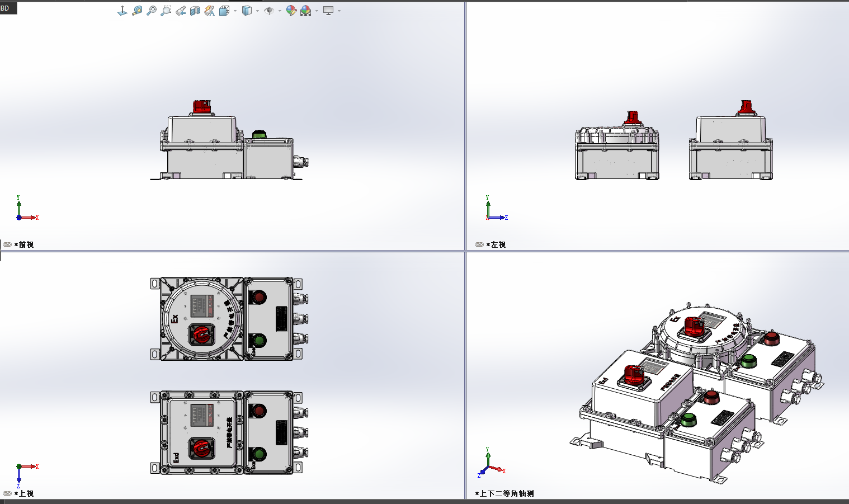Click the Apply Scene icon
Image resolution: width=849 pixels, height=504 pixels.
click(306, 11)
